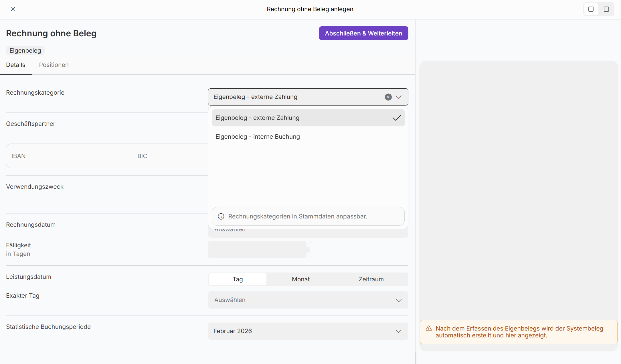The image size is (621, 364).
Task: Select Eigenbeleg - externe Zahlung option
Action: [x=257, y=118]
